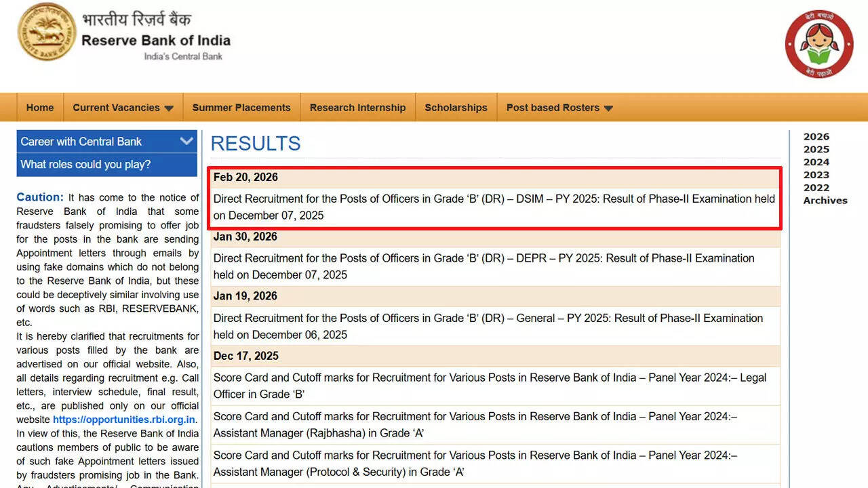Screen dimensions: 868x488
Task: Filter results by year 2024
Action: point(816,162)
